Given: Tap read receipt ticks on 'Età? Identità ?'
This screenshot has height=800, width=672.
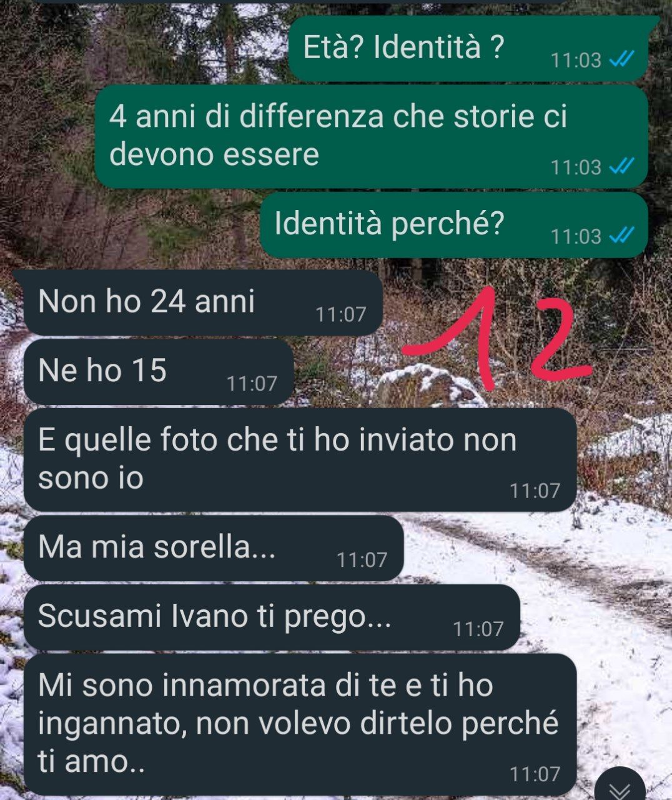Looking at the screenshot, I should coord(621,59).
